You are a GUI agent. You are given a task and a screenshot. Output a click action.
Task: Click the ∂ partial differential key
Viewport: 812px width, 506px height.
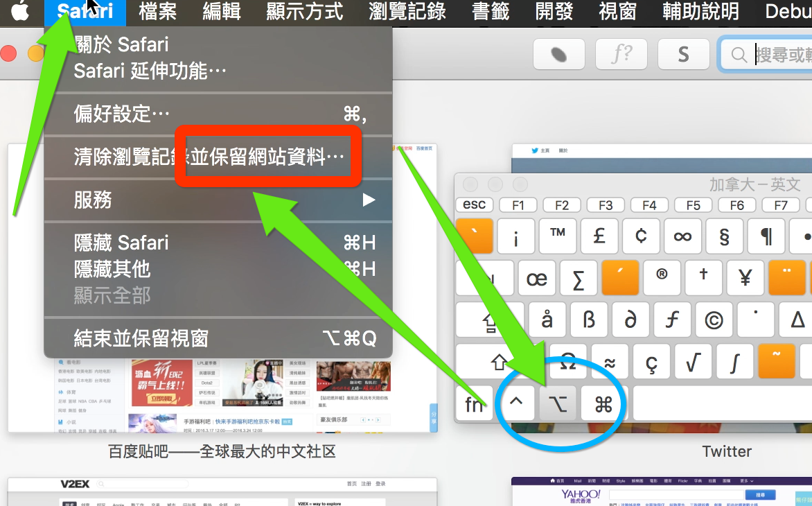[630, 320]
